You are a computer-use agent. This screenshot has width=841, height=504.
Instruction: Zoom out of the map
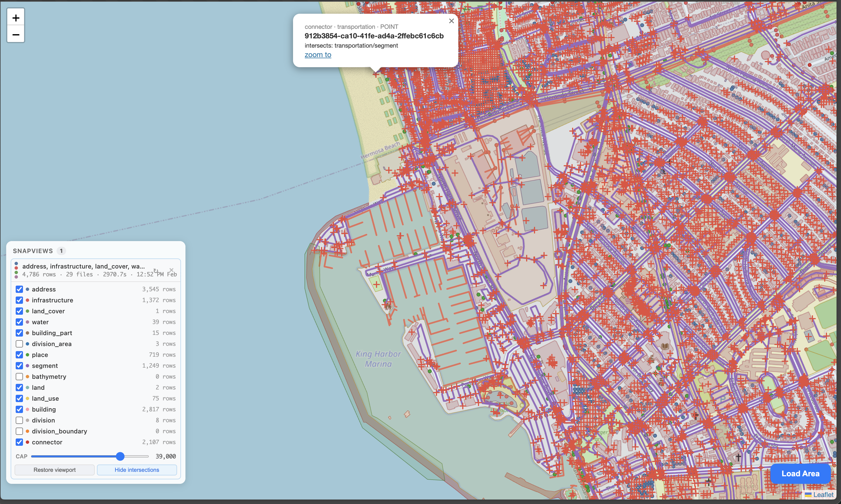[16, 34]
